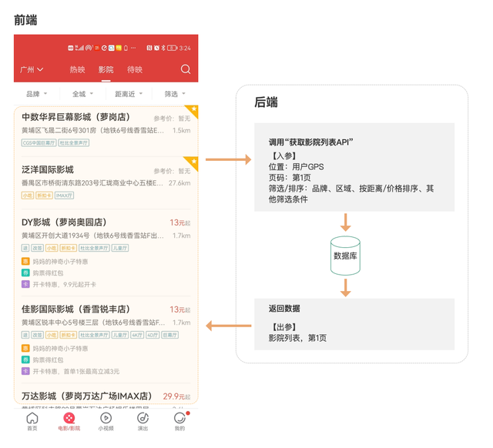
Task: Switch to the 热映 tab
Action: (77, 69)
